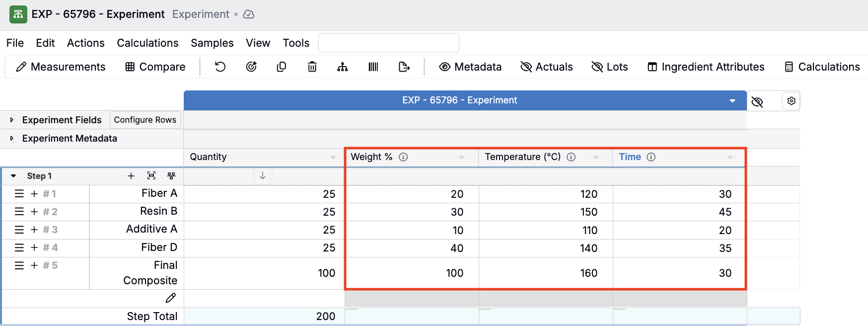Open the Samples menu

tap(212, 43)
